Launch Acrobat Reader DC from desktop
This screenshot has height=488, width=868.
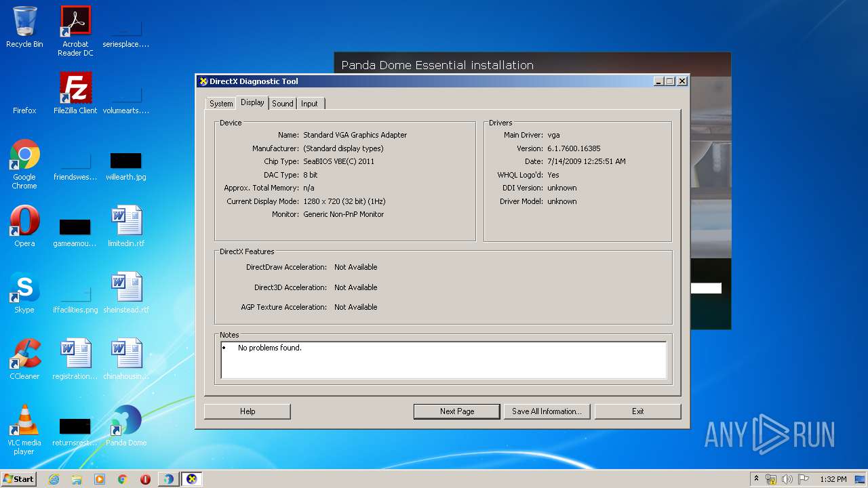75,31
